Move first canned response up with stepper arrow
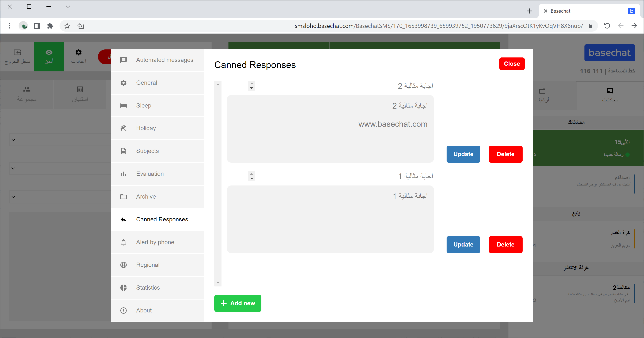644x338 pixels. pyautogui.click(x=251, y=83)
